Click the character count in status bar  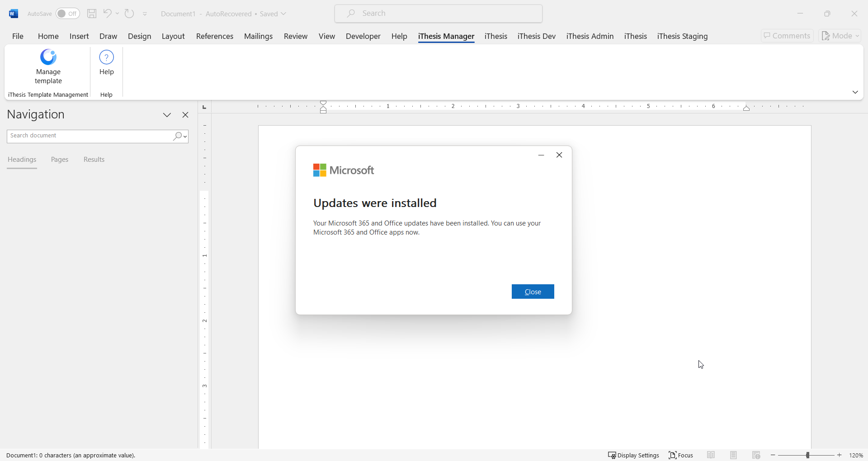click(x=71, y=455)
